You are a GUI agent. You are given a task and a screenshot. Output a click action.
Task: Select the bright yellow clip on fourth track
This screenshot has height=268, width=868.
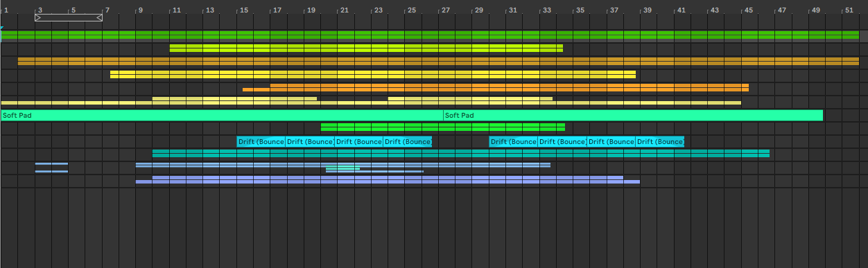click(x=373, y=74)
